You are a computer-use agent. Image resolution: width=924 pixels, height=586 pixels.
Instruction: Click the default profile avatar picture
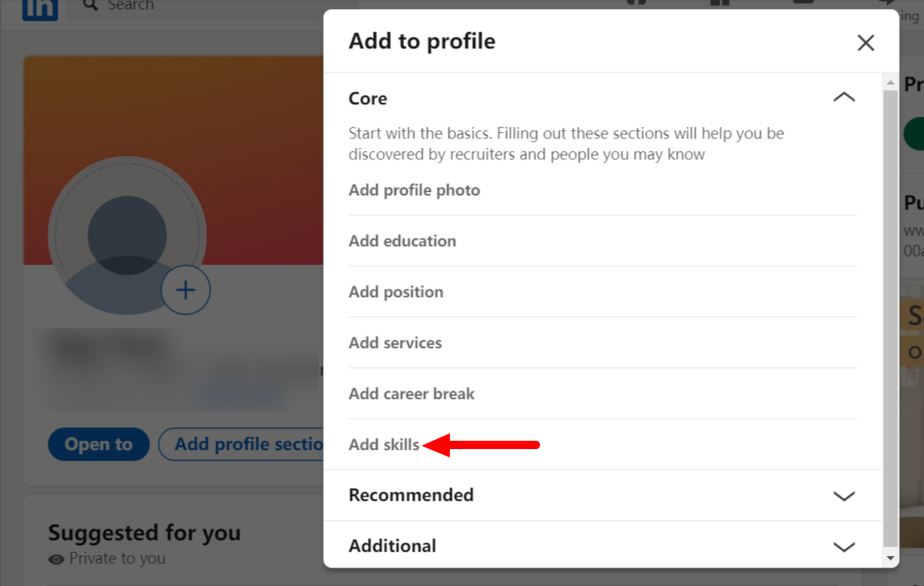point(127,235)
